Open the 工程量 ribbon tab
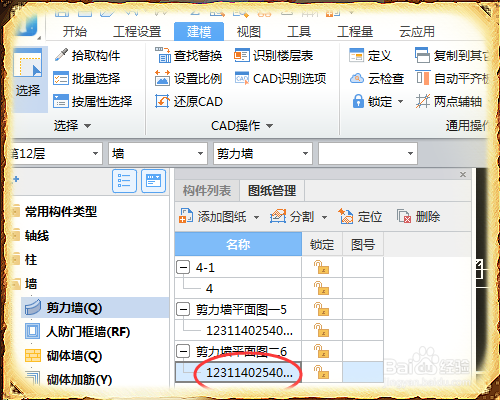The height and width of the screenshot is (400, 500). [x=355, y=32]
